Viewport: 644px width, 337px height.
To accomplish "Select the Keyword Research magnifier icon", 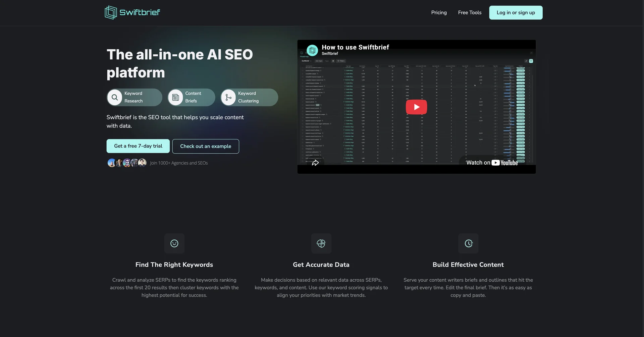I will coord(115,97).
